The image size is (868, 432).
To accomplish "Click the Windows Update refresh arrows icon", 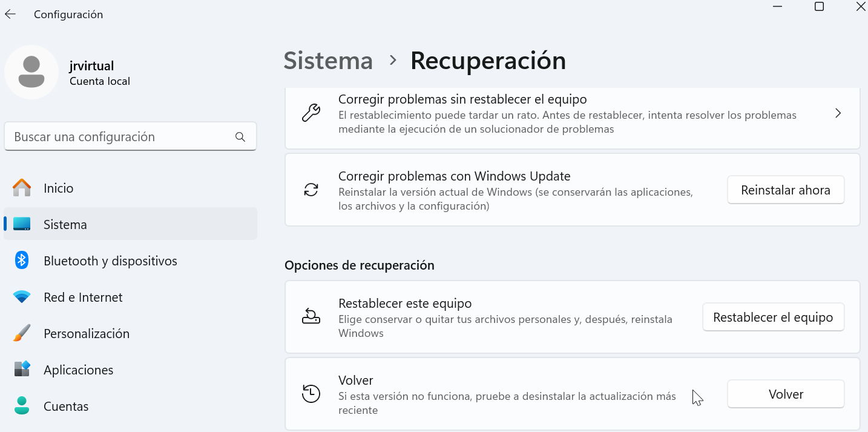I will click(x=311, y=190).
